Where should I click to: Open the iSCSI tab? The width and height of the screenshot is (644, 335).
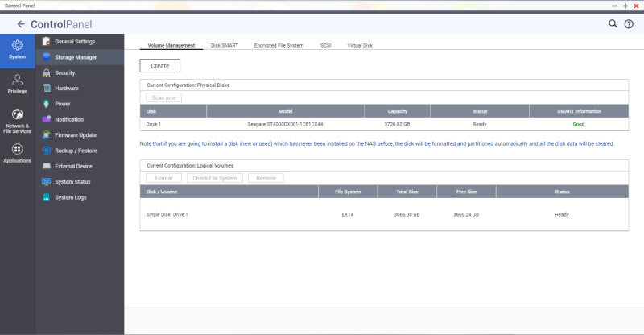(x=325, y=45)
